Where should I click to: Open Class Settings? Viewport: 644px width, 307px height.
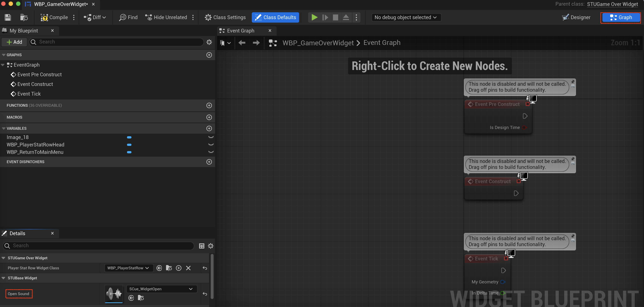[225, 17]
